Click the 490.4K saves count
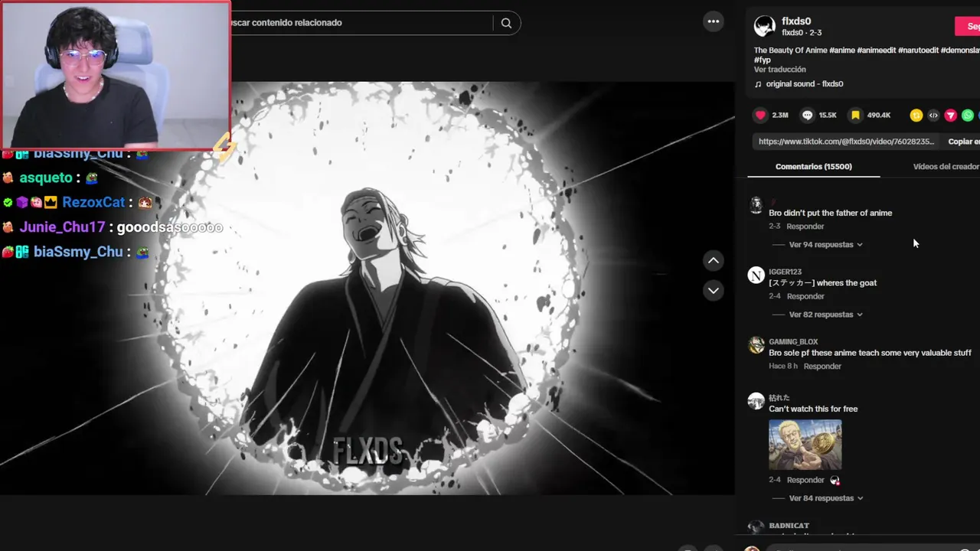980x551 pixels. pyautogui.click(x=879, y=116)
